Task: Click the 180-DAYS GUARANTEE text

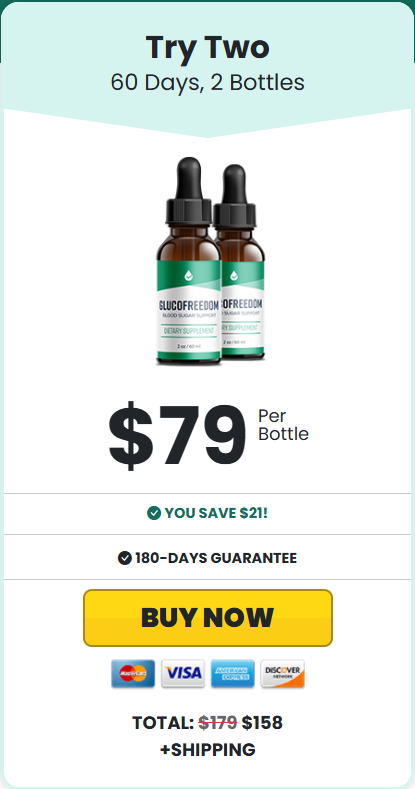Action: pyautogui.click(x=216, y=558)
